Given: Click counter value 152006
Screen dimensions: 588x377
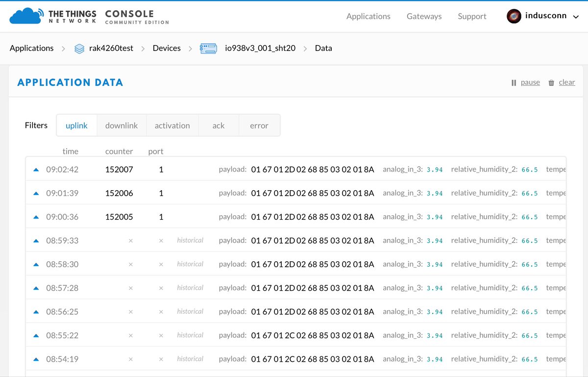Looking at the screenshot, I should (119, 193).
